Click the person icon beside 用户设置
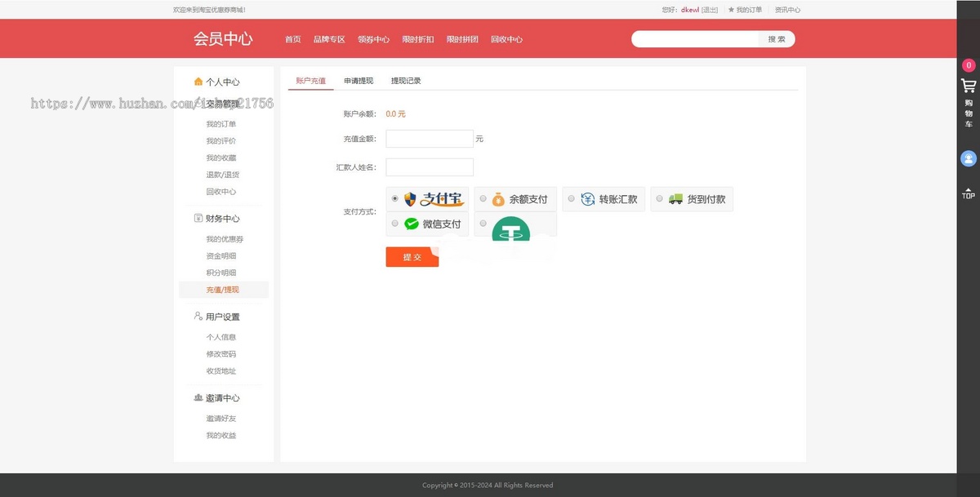 (198, 316)
